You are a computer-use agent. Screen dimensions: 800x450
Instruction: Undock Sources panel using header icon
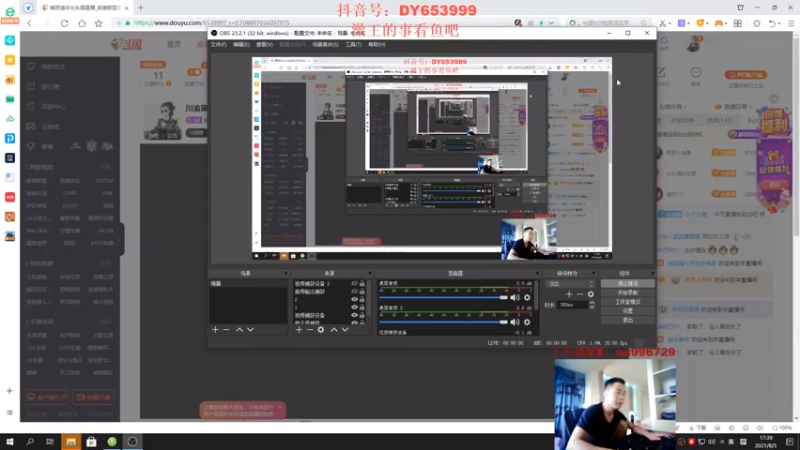coord(370,273)
